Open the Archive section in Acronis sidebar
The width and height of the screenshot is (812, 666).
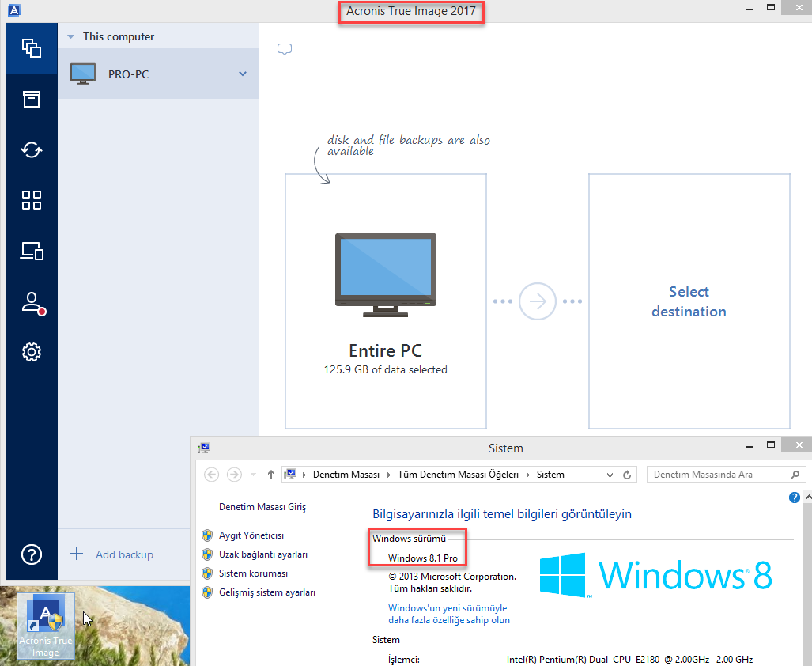tap(32, 99)
